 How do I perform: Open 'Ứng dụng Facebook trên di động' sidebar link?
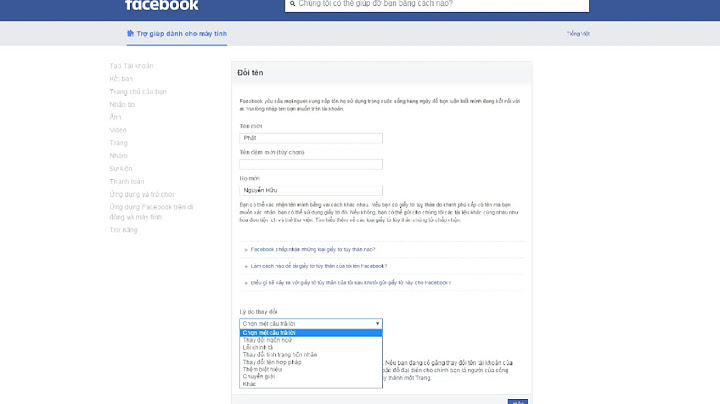pos(151,212)
